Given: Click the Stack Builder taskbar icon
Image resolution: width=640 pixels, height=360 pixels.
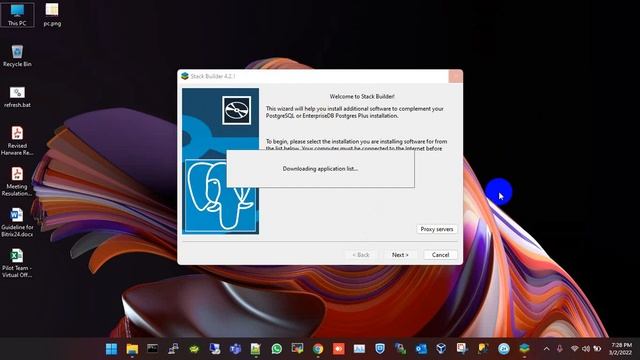Looking at the screenshot, I should 524,349.
